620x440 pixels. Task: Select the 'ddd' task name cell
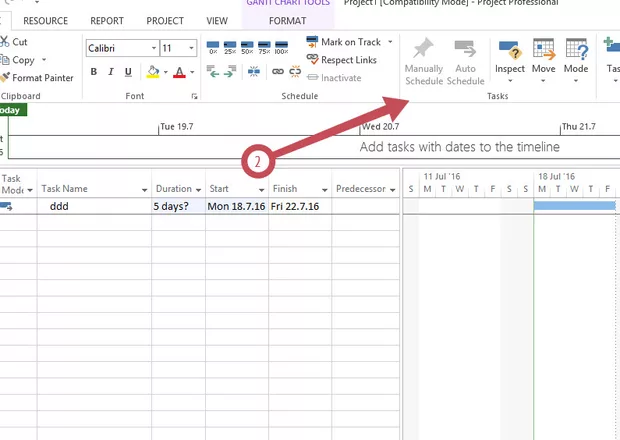point(93,206)
